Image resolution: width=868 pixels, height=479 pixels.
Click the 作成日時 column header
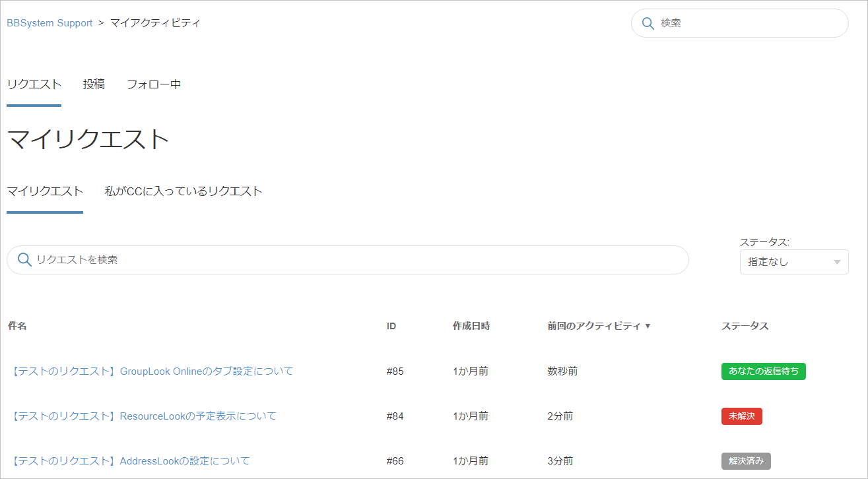click(x=471, y=326)
